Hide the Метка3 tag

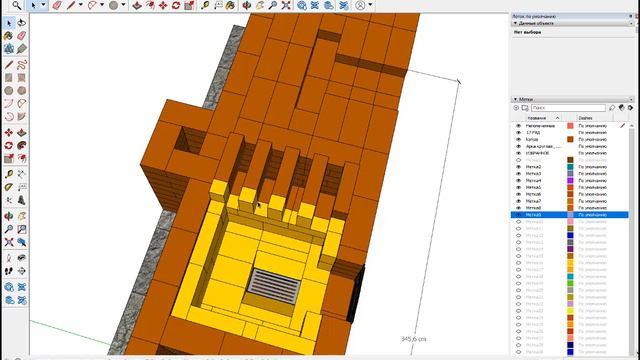tap(518, 174)
